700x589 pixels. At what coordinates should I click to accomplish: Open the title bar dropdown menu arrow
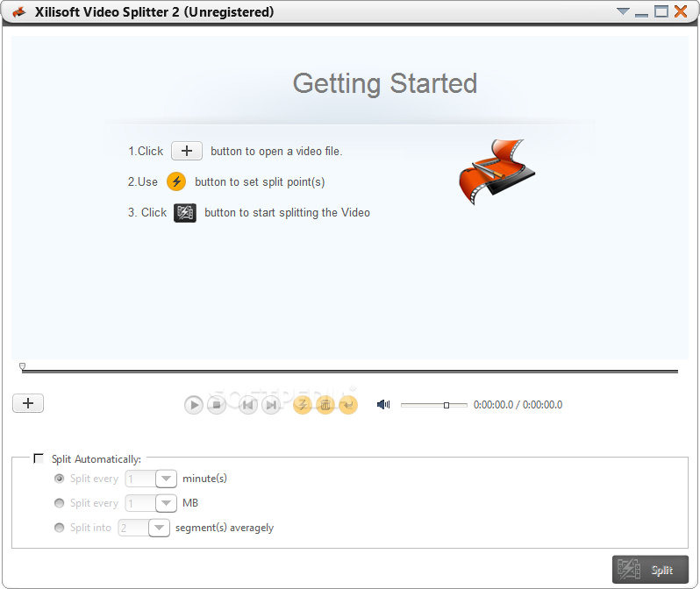click(x=623, y=11)
